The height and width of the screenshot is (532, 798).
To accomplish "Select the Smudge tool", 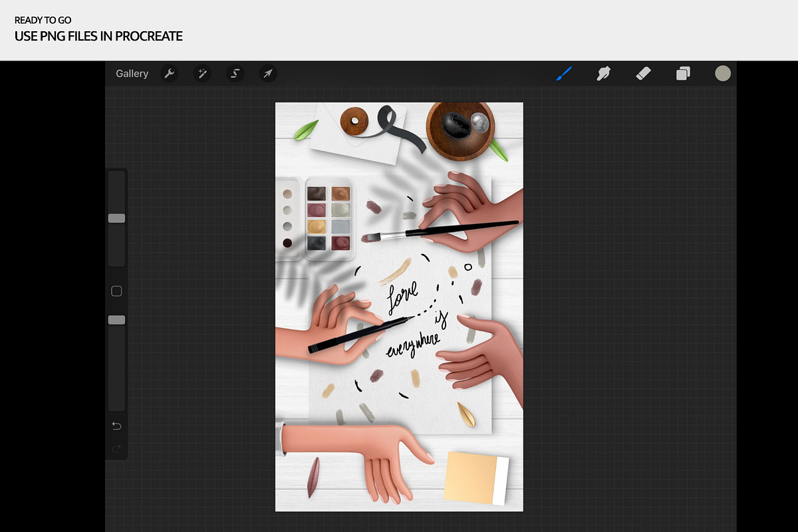I will coord(603,74).
